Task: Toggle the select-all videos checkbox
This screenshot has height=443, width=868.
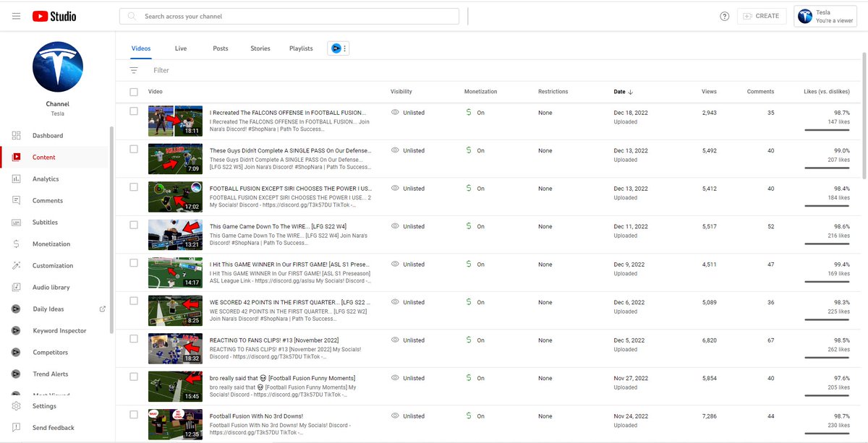Action: (x=134, y=92)
